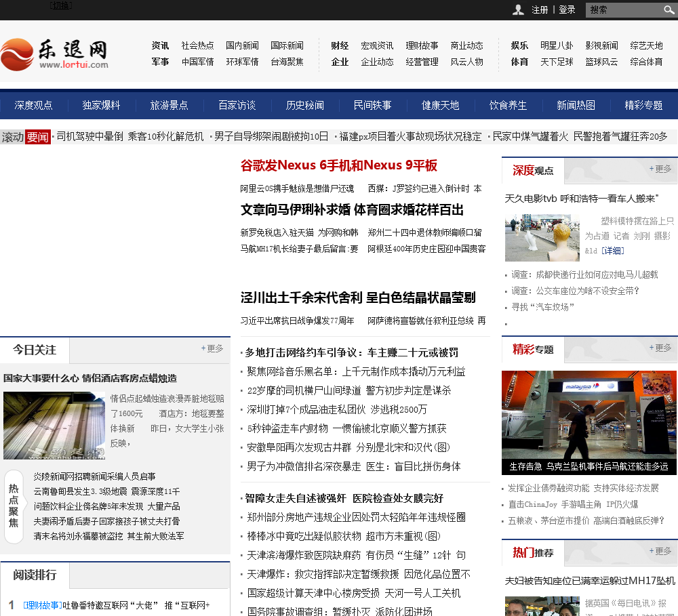Go to the 中国军情 section
Image resolution: width=678 pixels, height=616 pixels.
(x=197, y=62)
